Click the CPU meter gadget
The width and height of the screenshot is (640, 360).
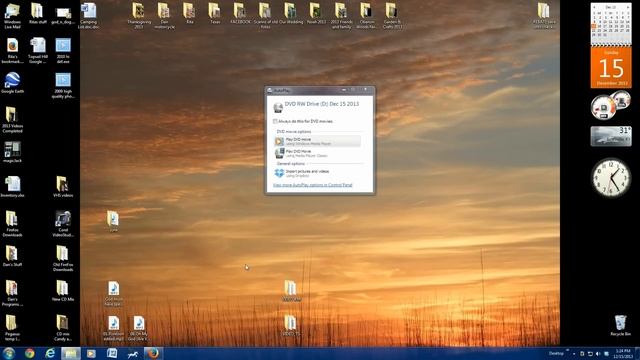click(610, 105)
